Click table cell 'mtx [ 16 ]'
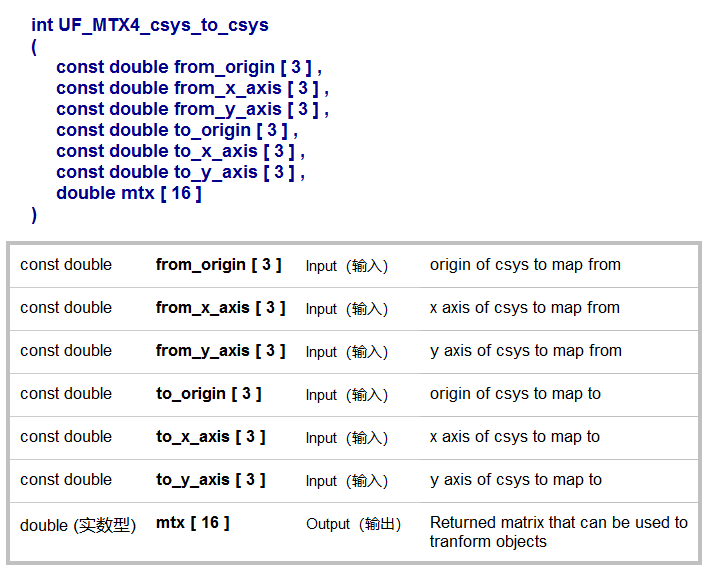This screenshot has width=727, height=571. coord(192,523)
